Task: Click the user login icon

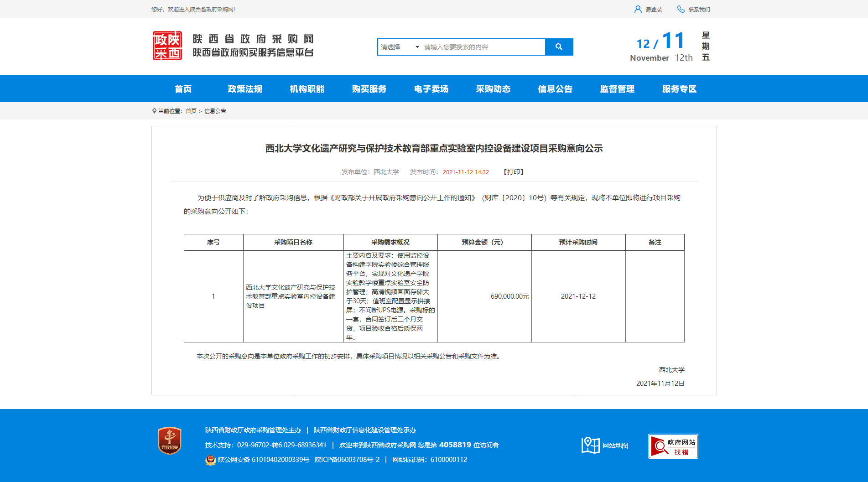Action: click(x=638, y=9)
